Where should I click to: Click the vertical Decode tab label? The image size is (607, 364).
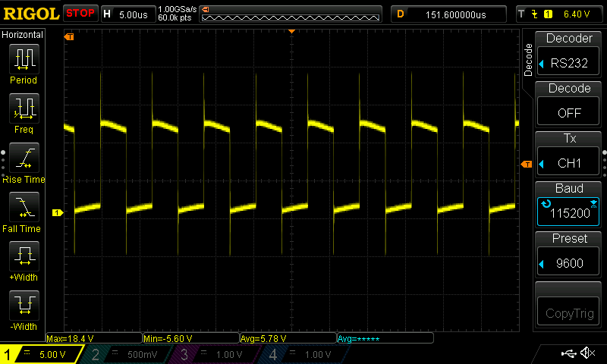[528, 60]
